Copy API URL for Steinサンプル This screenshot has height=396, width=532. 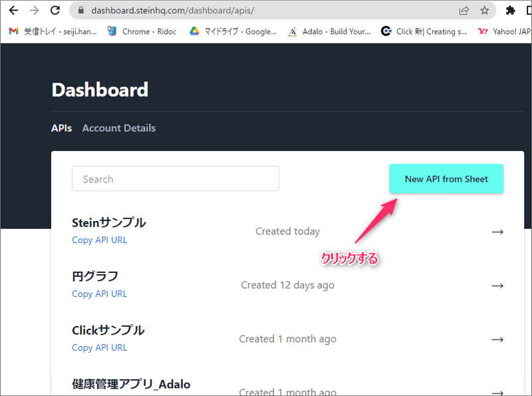coord(99,240)
